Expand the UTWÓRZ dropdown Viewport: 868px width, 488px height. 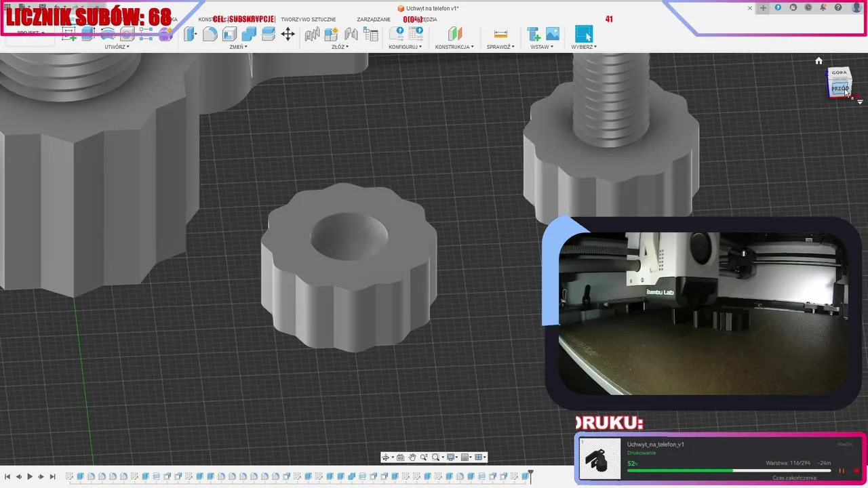click(117, 47)
